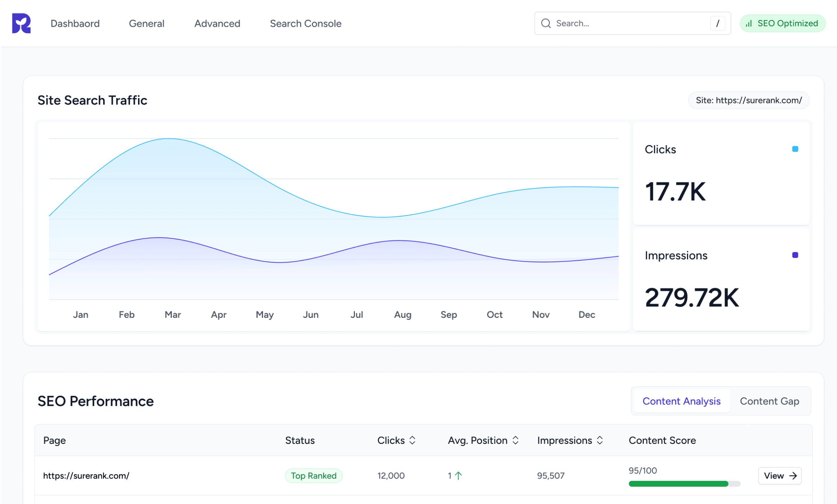The height and width of the screenshot is (504, 837).
Task: Click the slash shortcut key badge
Action: (x=717, y=23)
